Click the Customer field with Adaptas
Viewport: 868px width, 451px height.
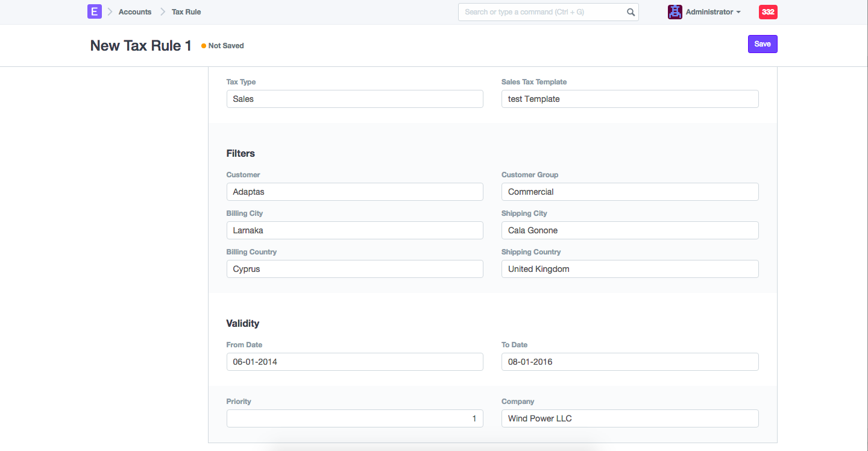point(354,192)
